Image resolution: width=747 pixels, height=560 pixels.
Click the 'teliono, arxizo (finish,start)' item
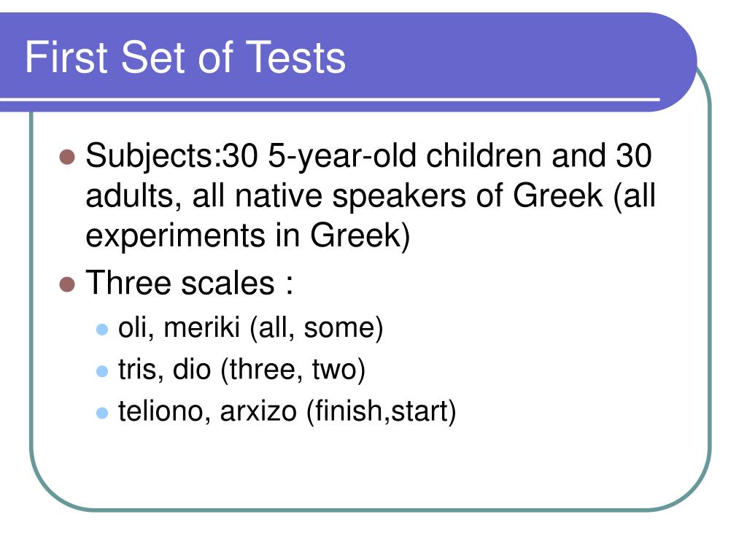pyautogui.click(x=287, y=411)
